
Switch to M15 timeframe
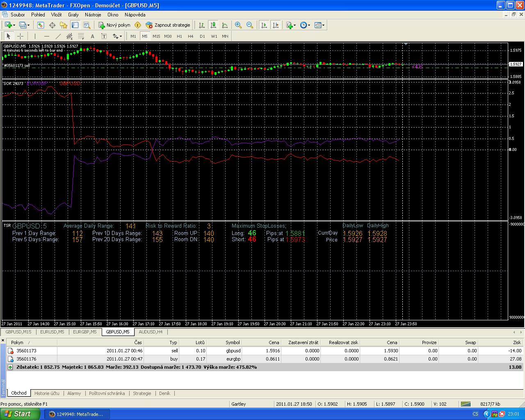pos(156,36)
